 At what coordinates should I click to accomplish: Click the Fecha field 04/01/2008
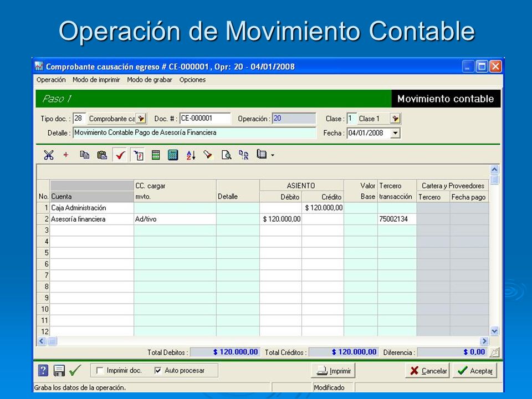click(x=369, y=133)
